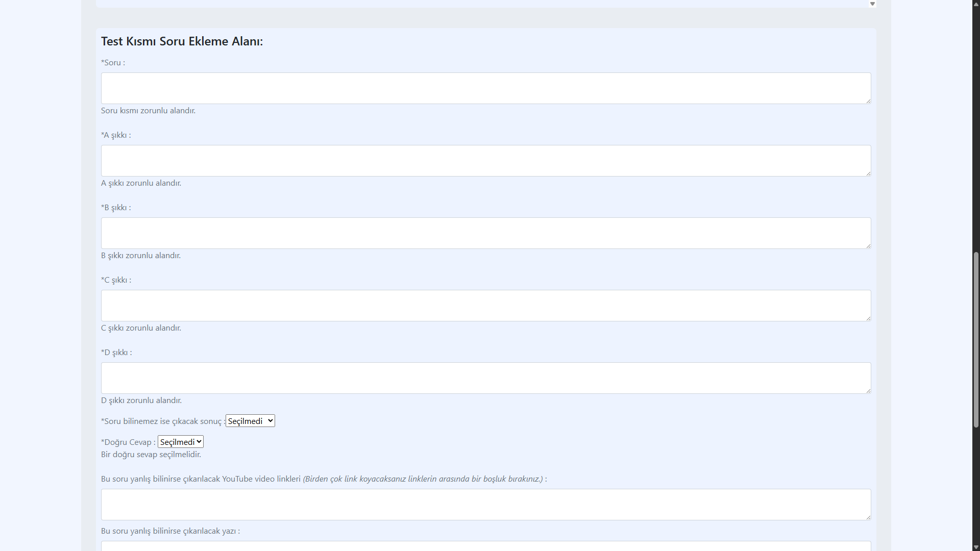Viewport: 980px width, 551px height.
Task: Open the Doğru Cevap dropdown
Action: click(181, 442)
